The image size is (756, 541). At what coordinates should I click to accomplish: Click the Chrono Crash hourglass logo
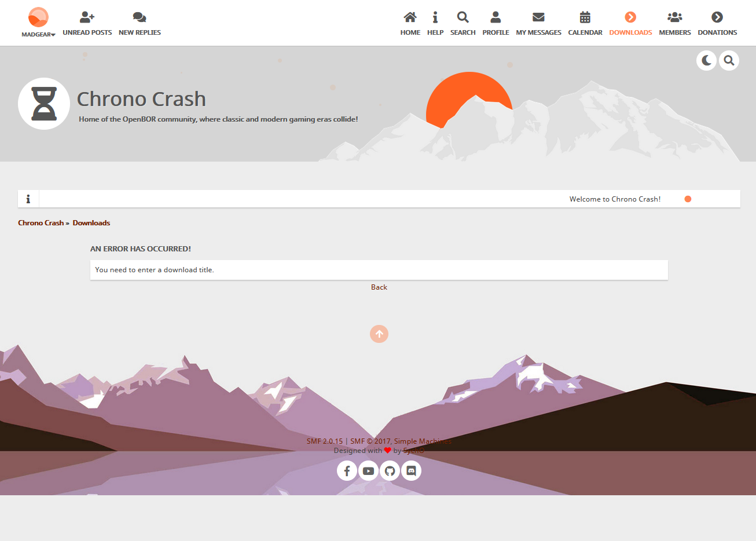44,104
